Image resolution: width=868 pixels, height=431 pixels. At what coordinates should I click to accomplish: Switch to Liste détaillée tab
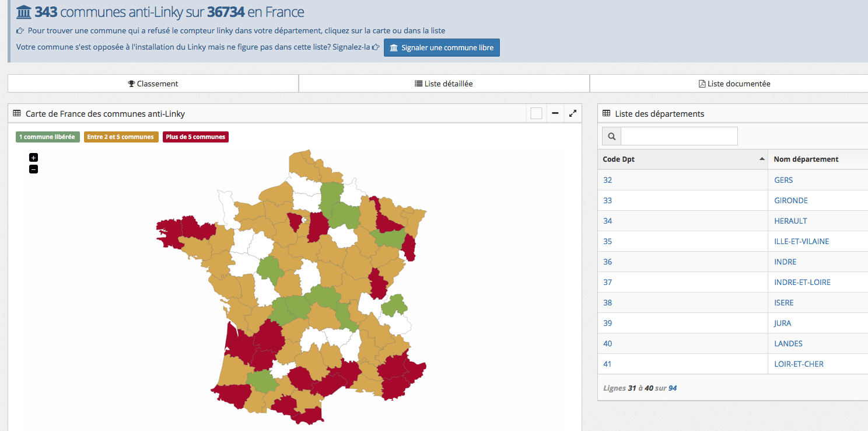pyautogui.click(x=444, y=84)
